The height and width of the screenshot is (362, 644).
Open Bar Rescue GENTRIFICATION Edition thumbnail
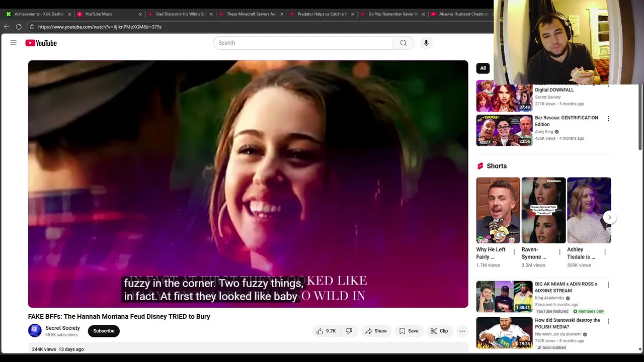point(504,130)
